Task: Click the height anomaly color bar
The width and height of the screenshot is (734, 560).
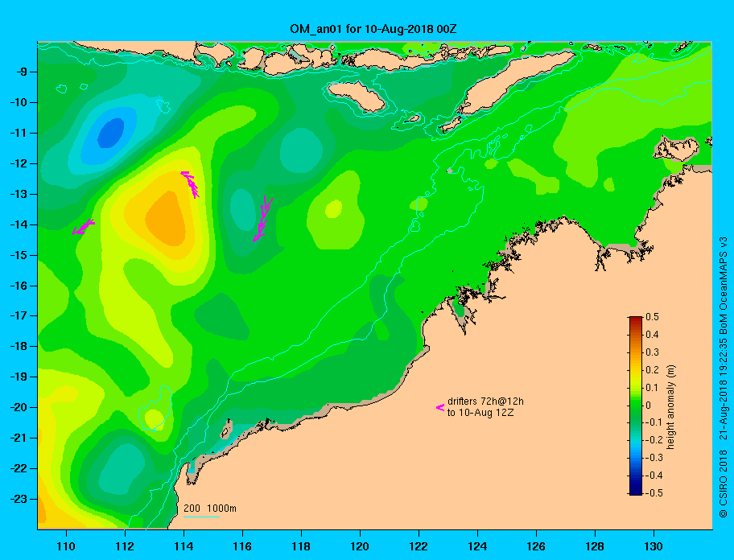Action: tap(636, 406)
